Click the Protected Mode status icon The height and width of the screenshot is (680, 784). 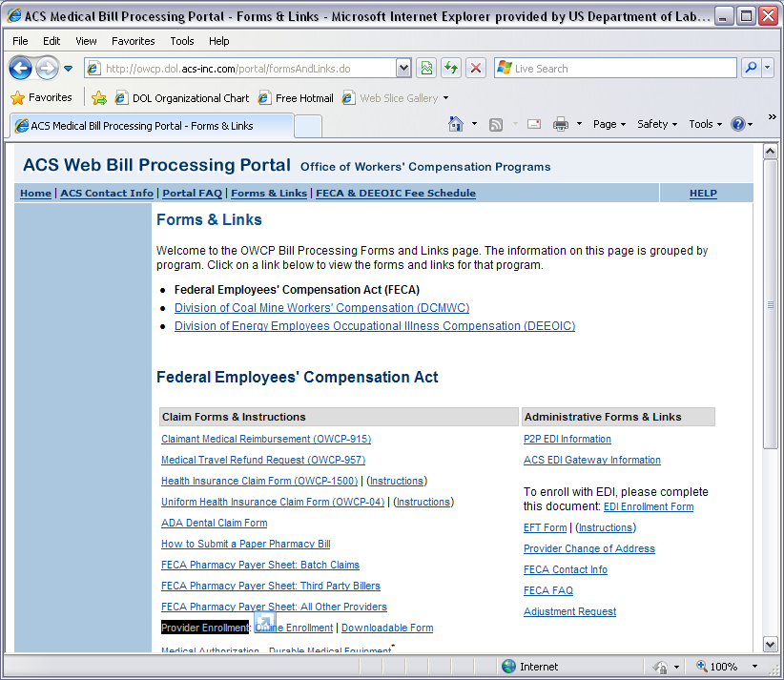[x=661, y=667]
